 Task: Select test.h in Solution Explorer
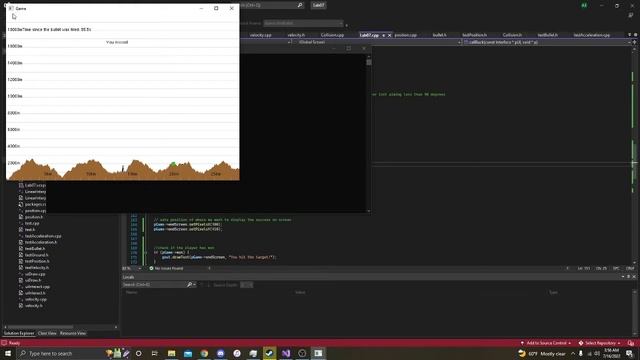(29, 229)
